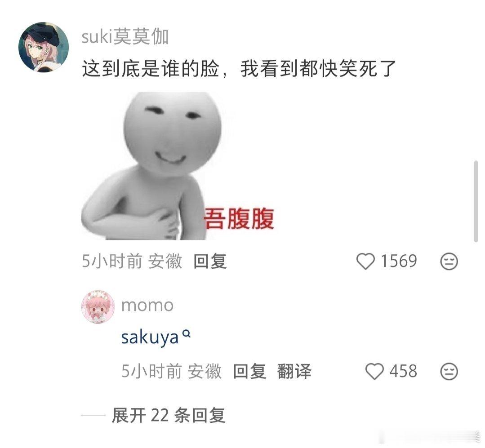Tap the 1569 like count

pyautogui.click(x=399, y=261)
